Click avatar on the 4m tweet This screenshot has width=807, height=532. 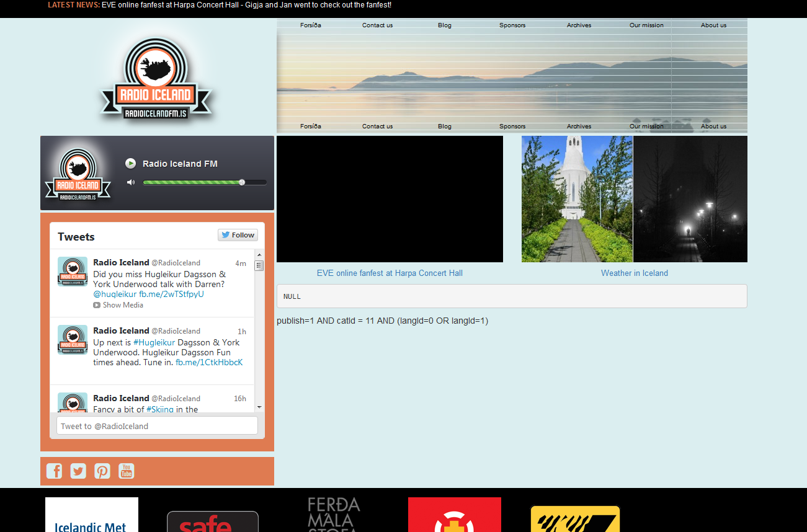tap(73, 272)
